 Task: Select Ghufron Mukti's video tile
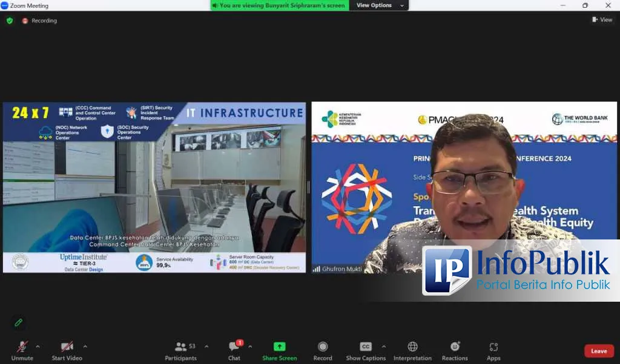[x=464, y=187]
